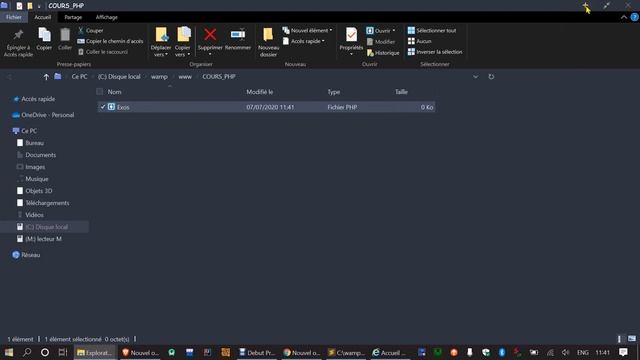Switch to the Affichage tab

coord(107,17)
